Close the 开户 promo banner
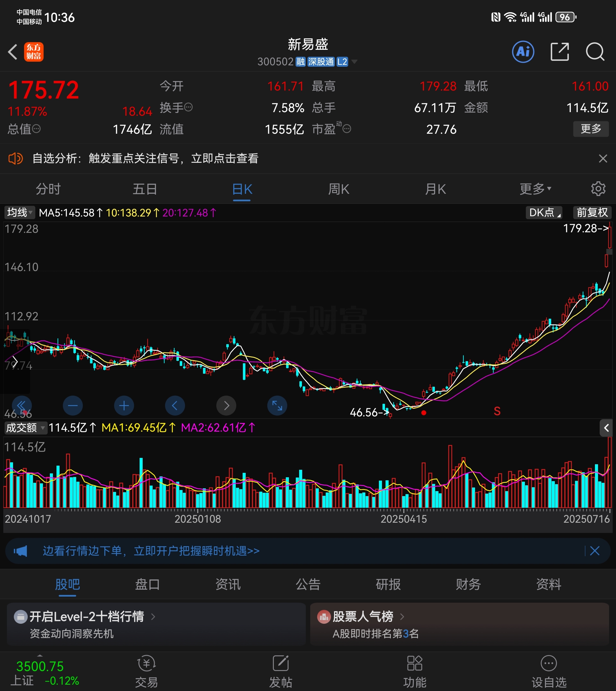 (x=595, y=551)
